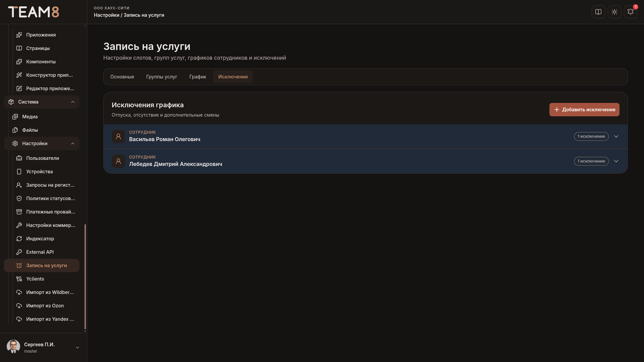Expand Лебедев Дмитрий Александрович row chevron
Screen dimensions: 644x362
(616, 161)
